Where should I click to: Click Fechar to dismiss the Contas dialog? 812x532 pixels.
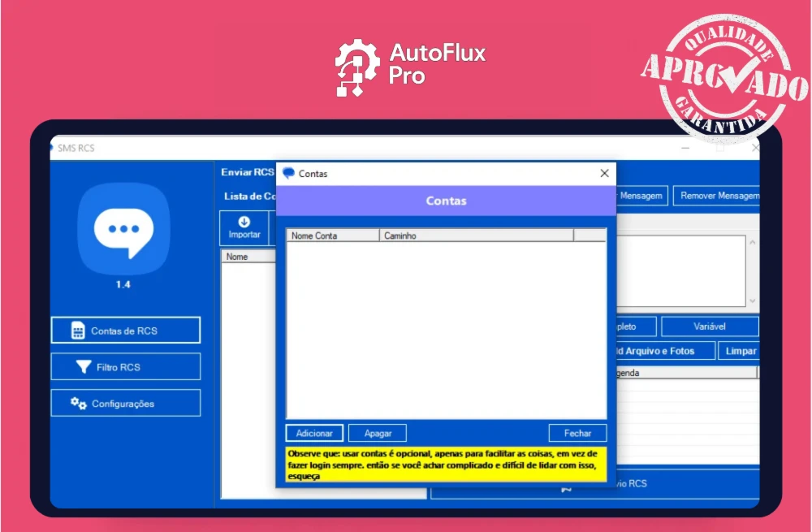(x=577, y=433)
